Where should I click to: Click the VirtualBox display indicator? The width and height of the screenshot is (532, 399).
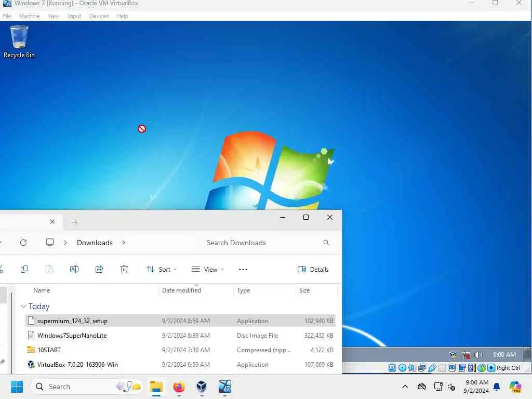coord(451,368)
